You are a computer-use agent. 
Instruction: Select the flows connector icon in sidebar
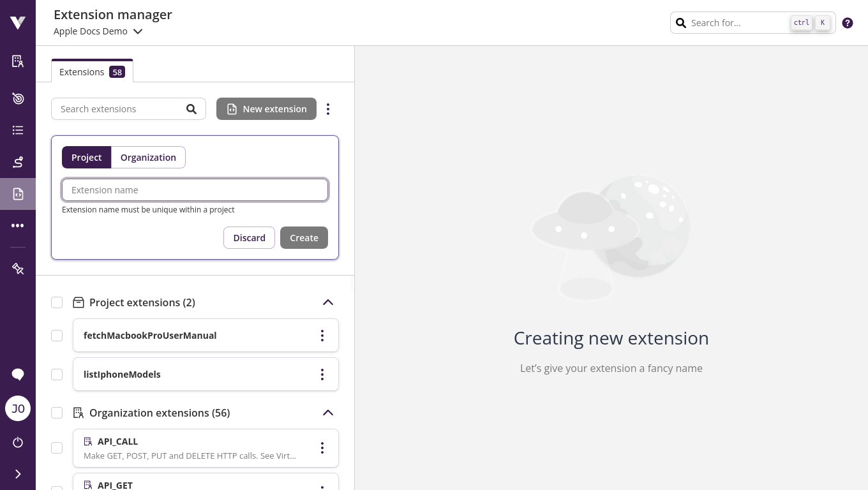tap(18, 162)
